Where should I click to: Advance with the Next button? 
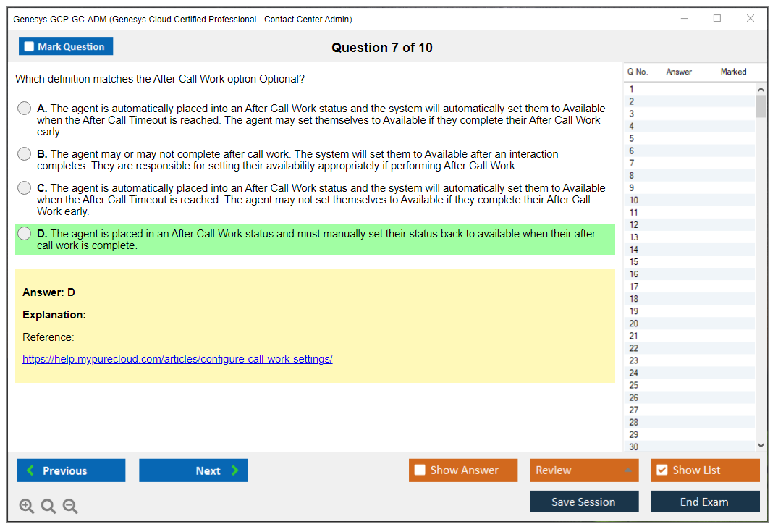pos(193,470)
